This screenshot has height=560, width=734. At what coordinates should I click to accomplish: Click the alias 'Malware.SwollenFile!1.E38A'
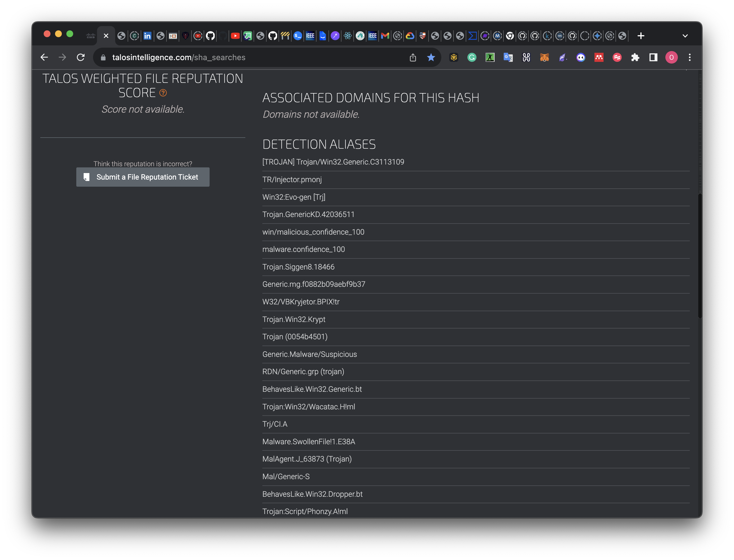pyautogui.click(x=309, y=442)
